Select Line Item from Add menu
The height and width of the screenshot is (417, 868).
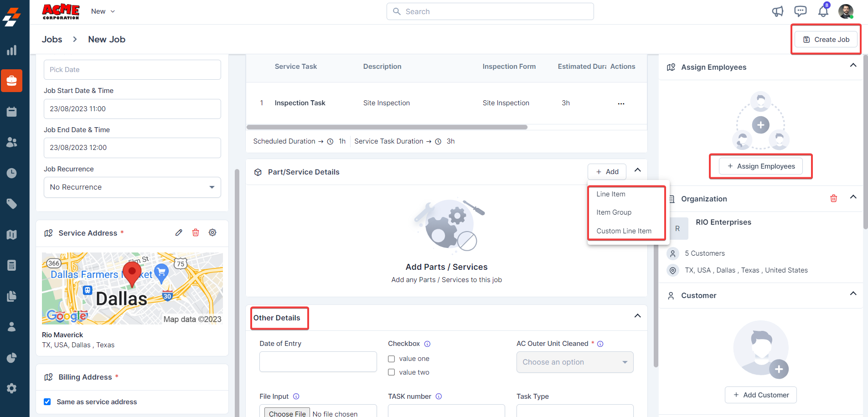click(611, 194)
